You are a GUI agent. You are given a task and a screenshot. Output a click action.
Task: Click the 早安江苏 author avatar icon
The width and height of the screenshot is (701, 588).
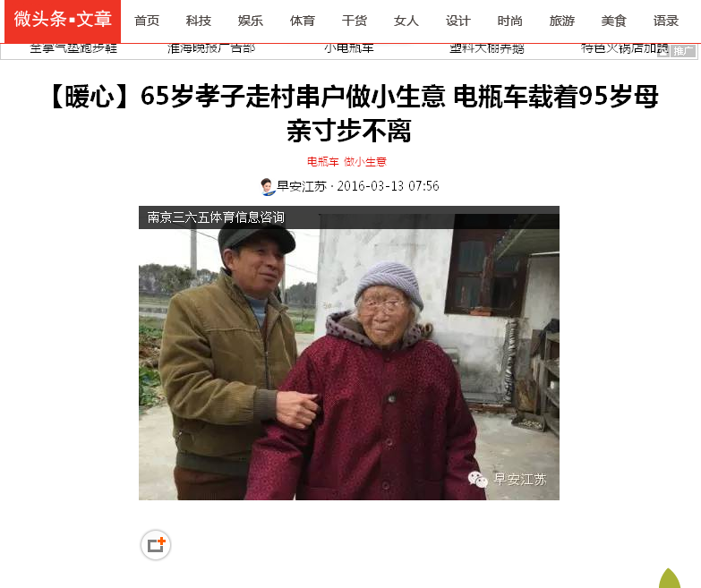[267, 186]
